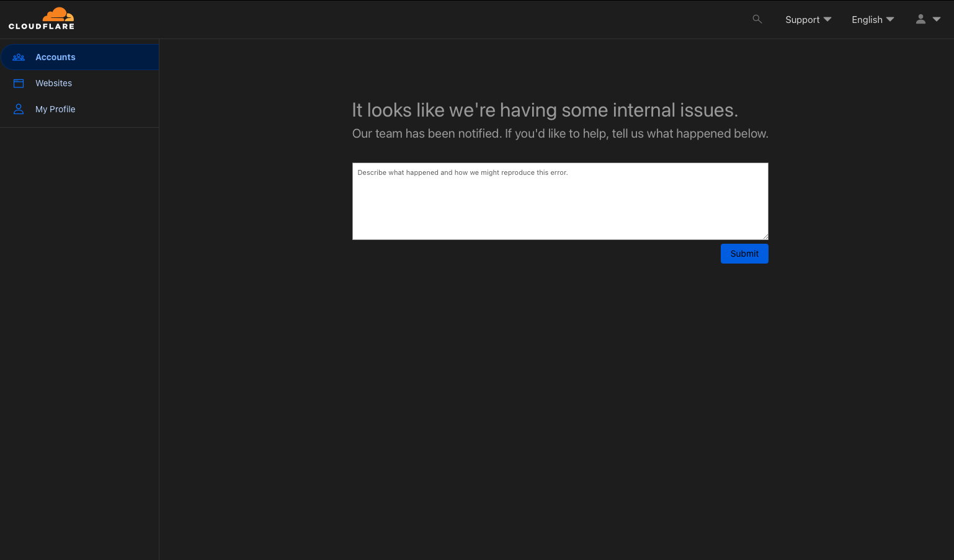This screenshot has width=954, height=560.
Task: Click the Accounts group icon in the sidebar
Action: click(19, 57)
